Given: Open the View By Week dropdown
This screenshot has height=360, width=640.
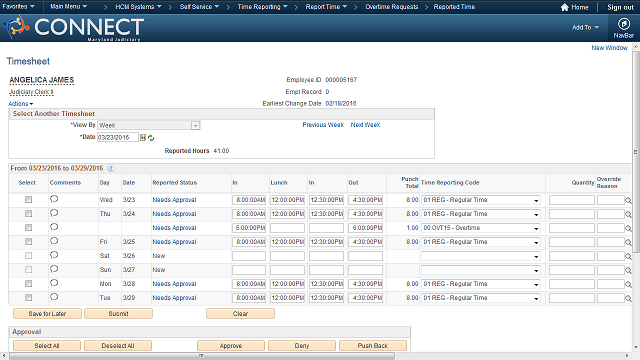Looking at the screenshot, I should click(149, 125).
